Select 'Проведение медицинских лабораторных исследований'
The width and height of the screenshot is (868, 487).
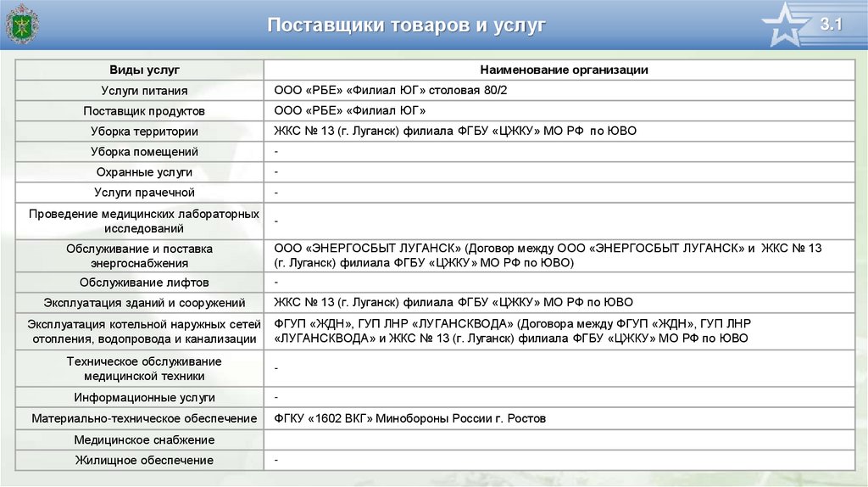click(140, 221)
